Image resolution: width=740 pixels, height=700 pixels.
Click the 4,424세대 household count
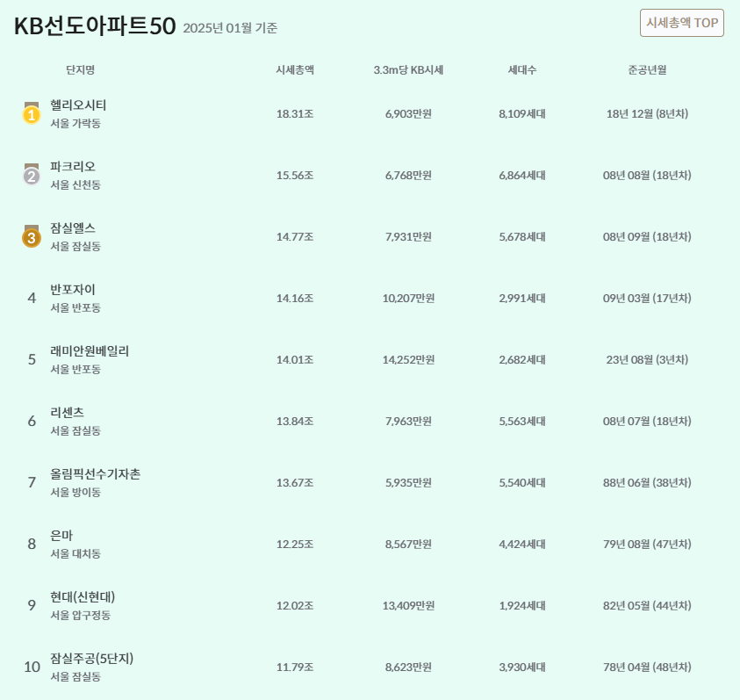(522, 545)
